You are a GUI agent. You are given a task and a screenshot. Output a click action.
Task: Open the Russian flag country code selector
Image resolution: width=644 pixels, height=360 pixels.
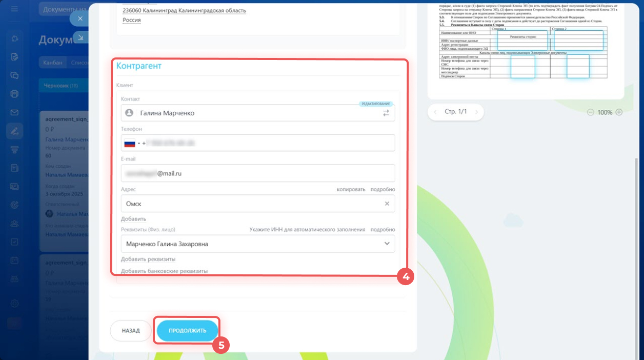pos(131,143)
